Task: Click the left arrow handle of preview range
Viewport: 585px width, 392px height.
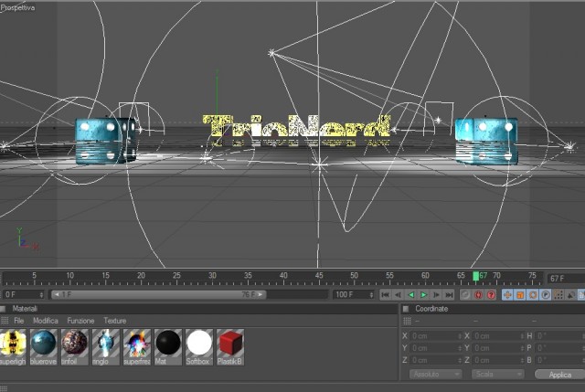Action: pos(57,294)
